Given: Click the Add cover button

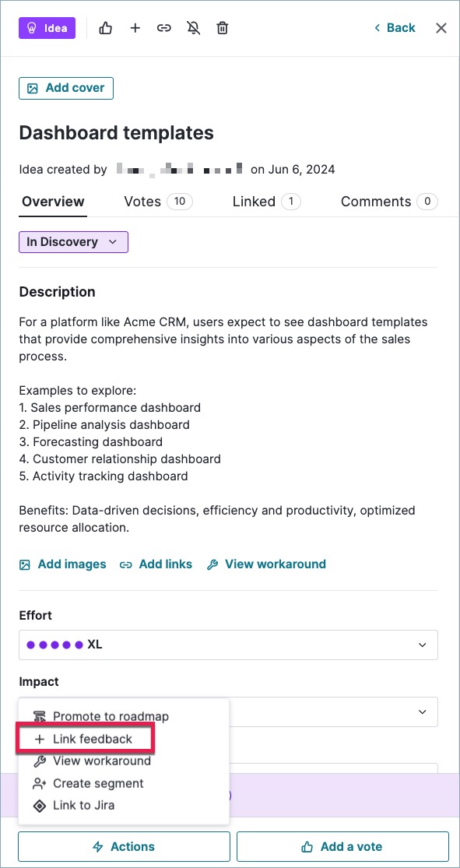Looking at the screenshot, I should click(x=66, y=88).
